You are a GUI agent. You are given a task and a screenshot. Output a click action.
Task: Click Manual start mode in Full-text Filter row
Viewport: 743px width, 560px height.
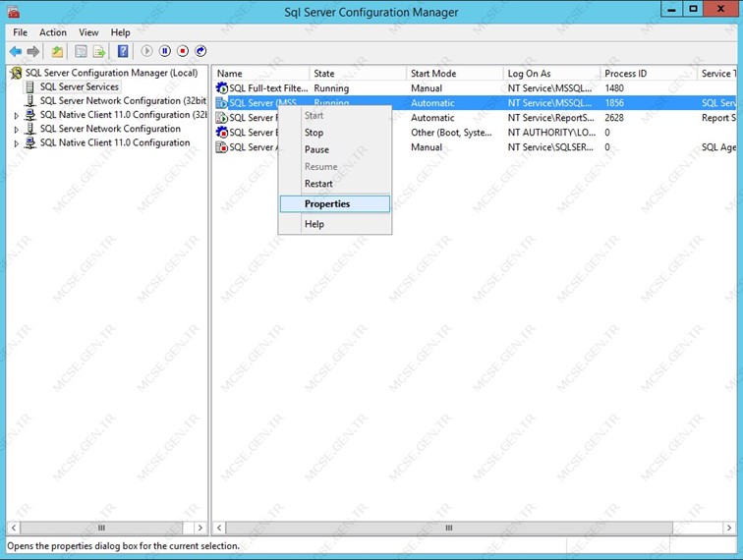427,88
